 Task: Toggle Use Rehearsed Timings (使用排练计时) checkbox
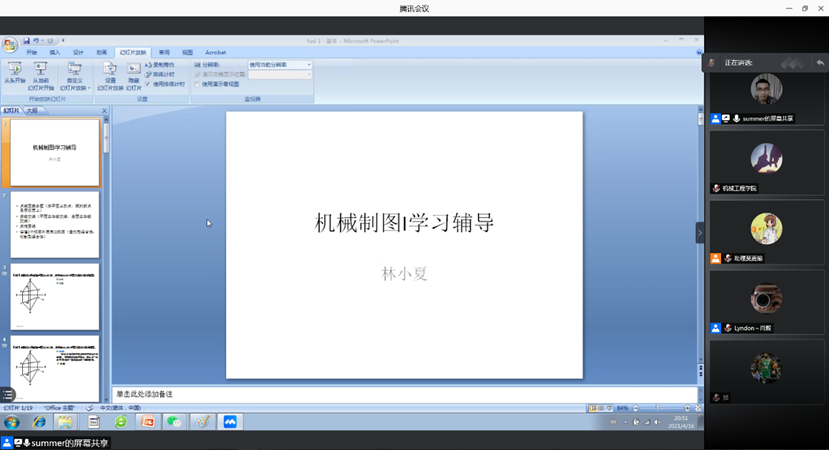(149, 84)
